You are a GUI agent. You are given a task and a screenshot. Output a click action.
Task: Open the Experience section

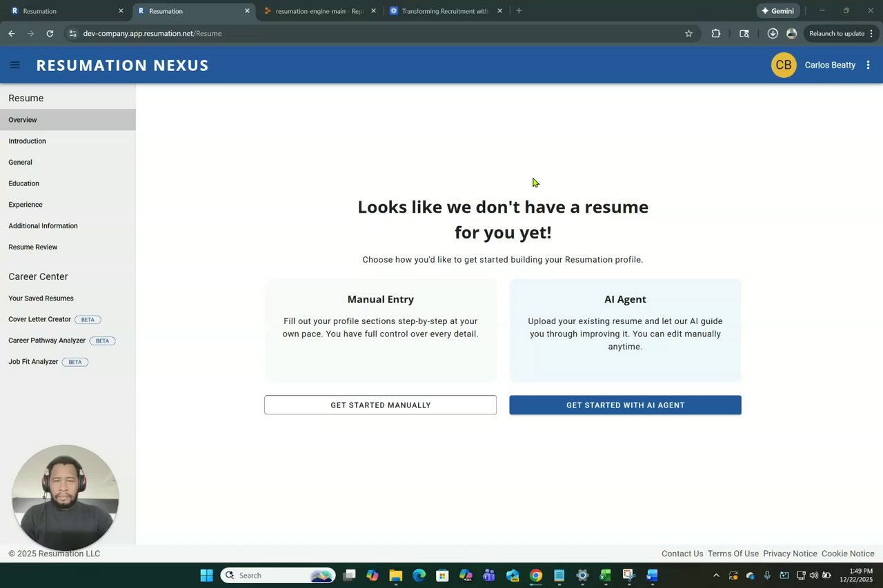(x=68, y=205)
